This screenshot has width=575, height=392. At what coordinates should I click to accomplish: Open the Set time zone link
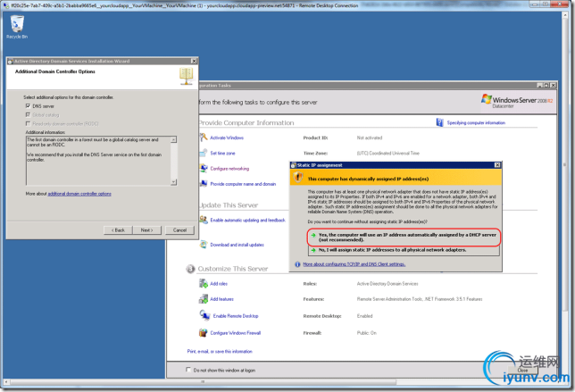(222, 154)
